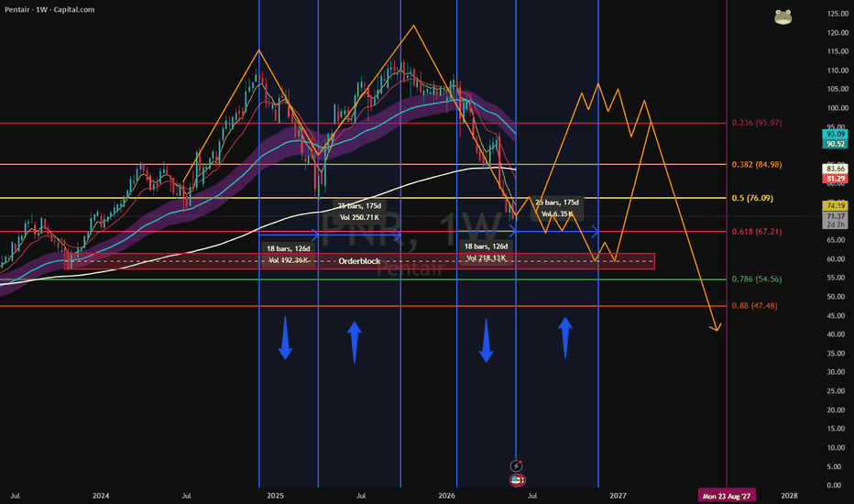Select the 0.88 (47.48) Fibonacci label
The height and width of the screenshot is (504, 854).
point(754,306)
